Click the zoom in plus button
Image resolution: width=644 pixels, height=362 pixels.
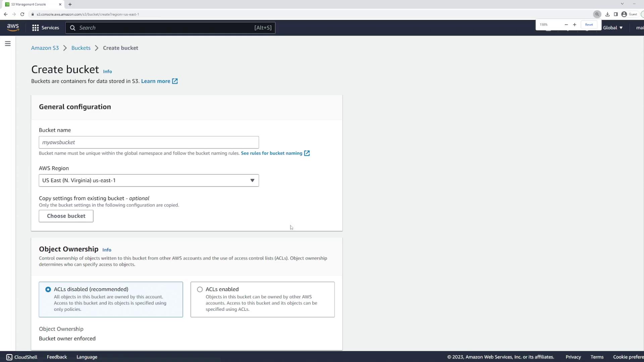click(x=575, y=24)
